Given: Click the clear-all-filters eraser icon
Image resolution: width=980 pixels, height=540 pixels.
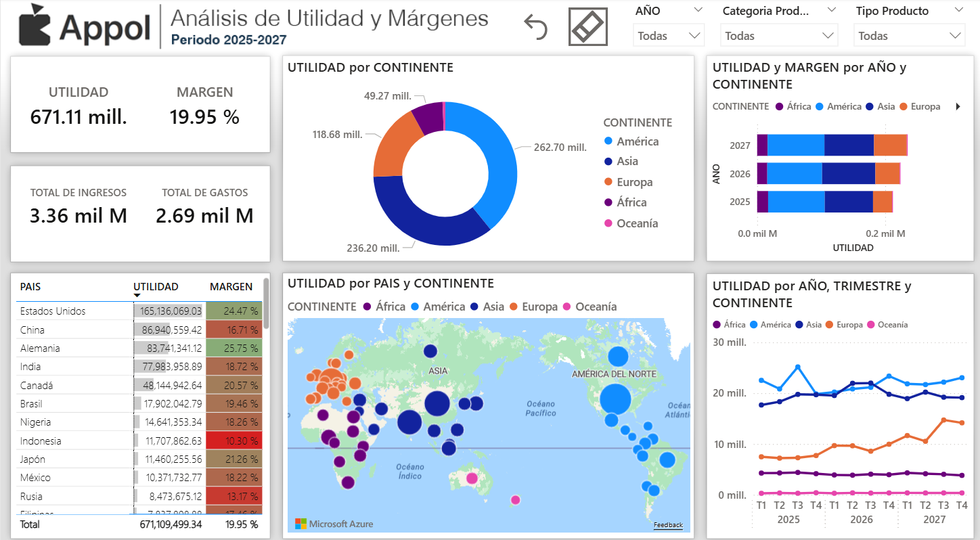Looking at the screenshot, I should pyautogui.click(x=587, y=26).
